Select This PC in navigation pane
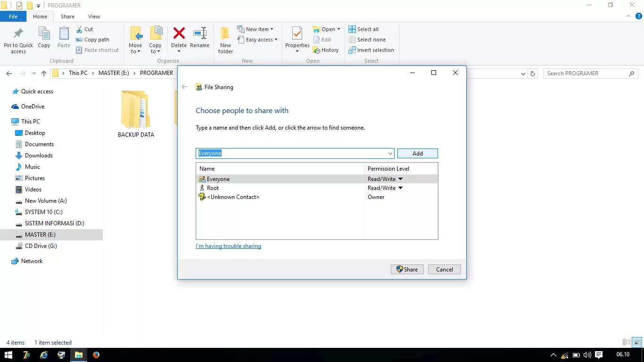644x362 pixels. click(x=31, y=122)
